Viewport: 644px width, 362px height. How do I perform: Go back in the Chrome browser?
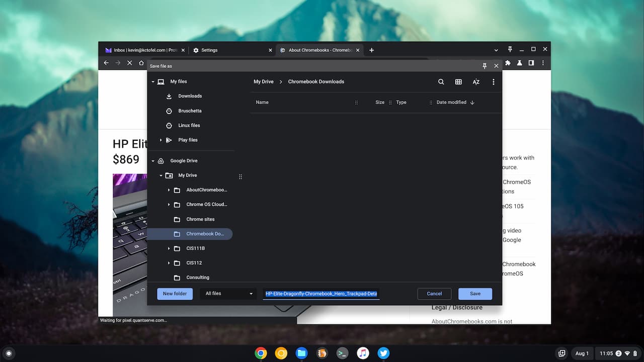106,63
